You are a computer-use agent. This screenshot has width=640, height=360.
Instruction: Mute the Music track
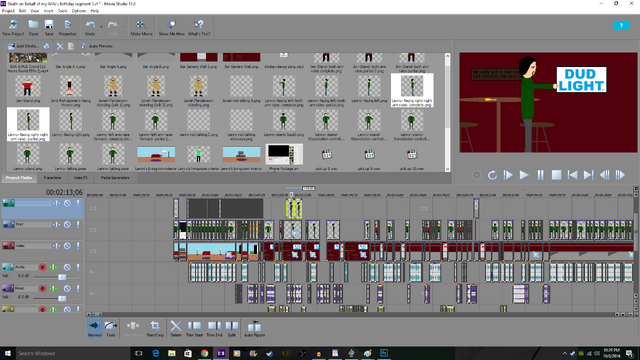click(x=67, y=288)
